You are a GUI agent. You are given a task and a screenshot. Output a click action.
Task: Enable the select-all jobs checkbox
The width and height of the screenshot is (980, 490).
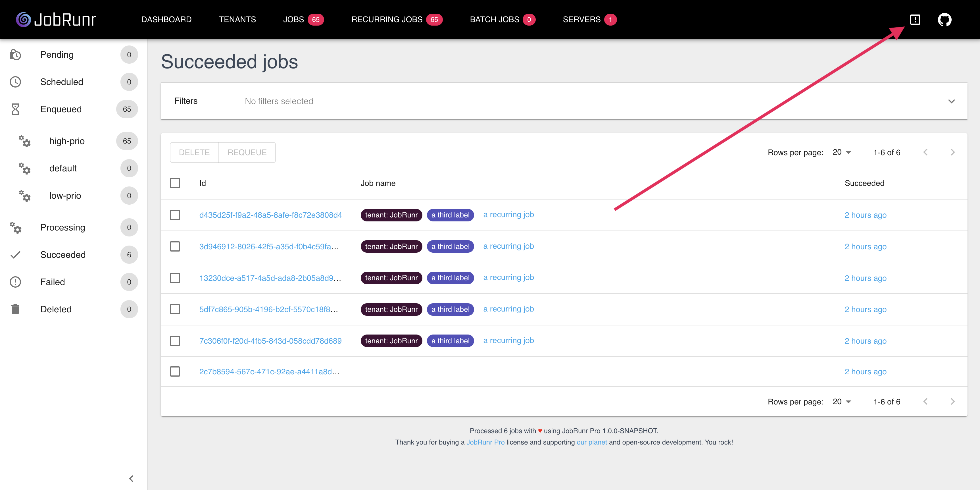(x=175, y=183)
